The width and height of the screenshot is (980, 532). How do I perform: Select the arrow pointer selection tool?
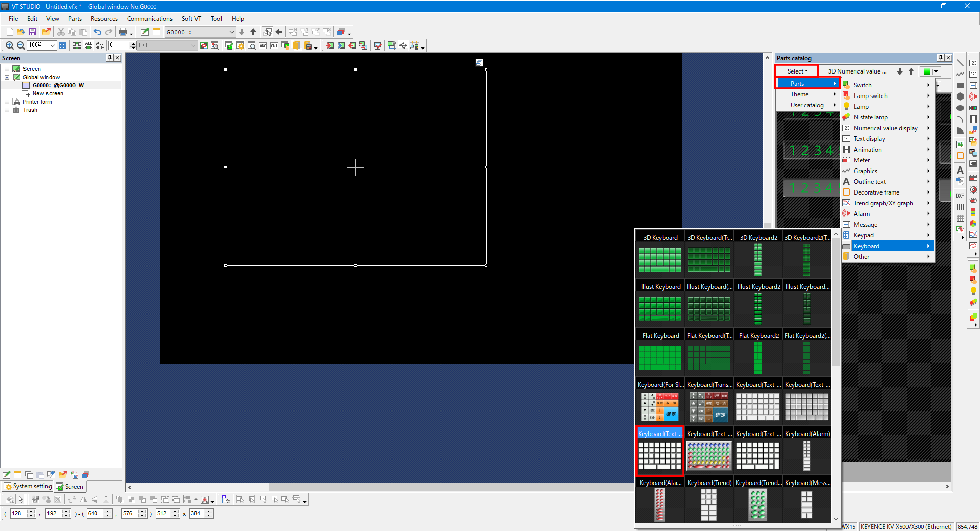21,499
